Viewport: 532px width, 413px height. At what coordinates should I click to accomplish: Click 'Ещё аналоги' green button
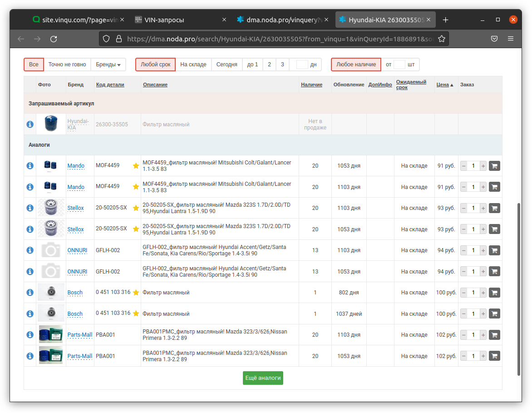click(x=263, y=378)
